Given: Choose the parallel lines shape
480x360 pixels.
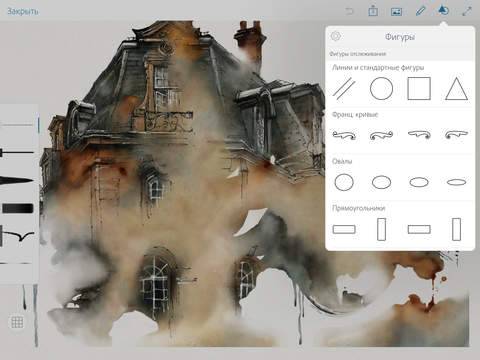Looking at the screenshot, I should pos(344,89).
